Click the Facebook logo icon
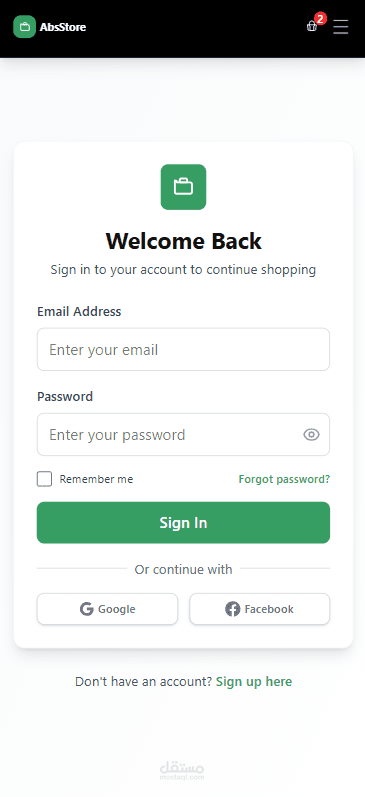365x797 pixels. point(232,609)
